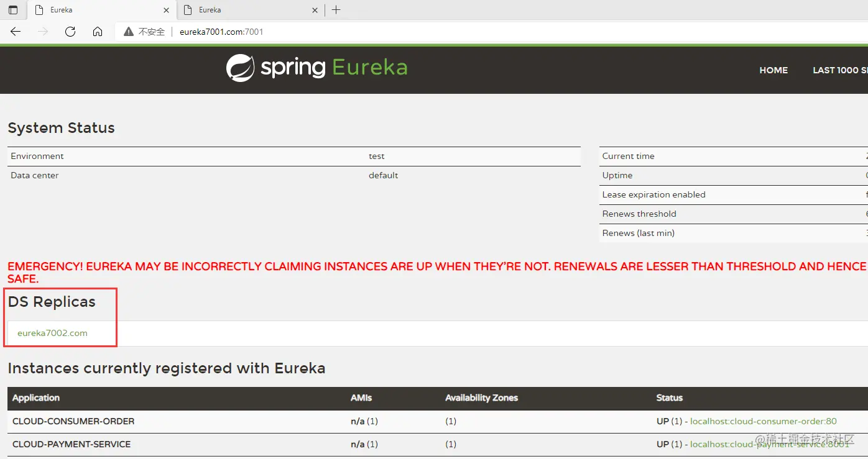Image resolution: width=868 pixels, height=459 pixels.
Task: Click the AMIs column header
Action: click(x=361, y=398)
